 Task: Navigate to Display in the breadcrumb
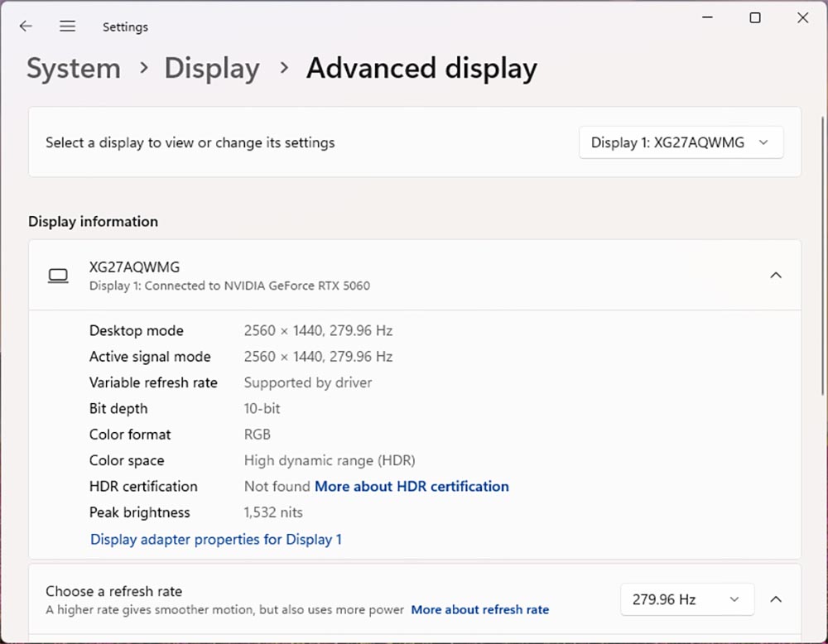tap(212, 68)
